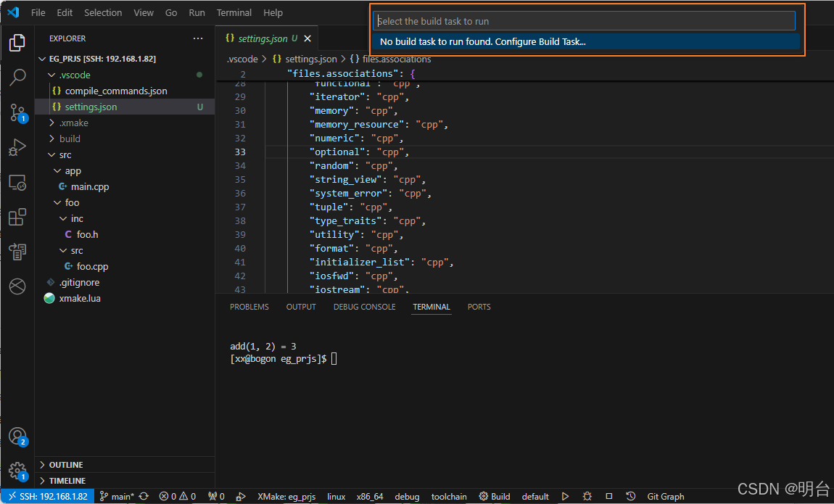Click the XMake Build button in status bar
This screenshot has height=504, width=834.
click(495, 497)
